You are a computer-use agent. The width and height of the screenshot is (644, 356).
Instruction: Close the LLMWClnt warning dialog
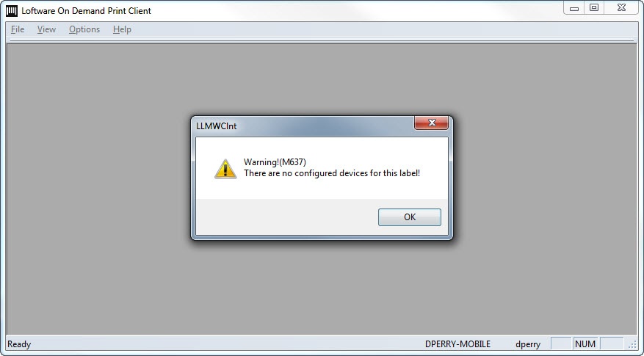click(431, 123)
